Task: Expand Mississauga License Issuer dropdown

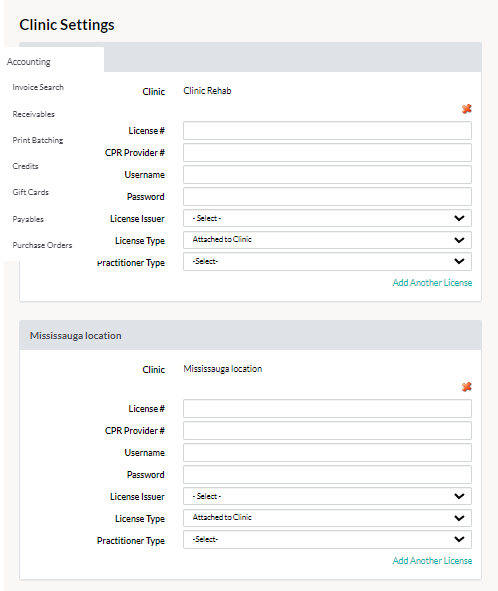Action: (x=327, y=496)
